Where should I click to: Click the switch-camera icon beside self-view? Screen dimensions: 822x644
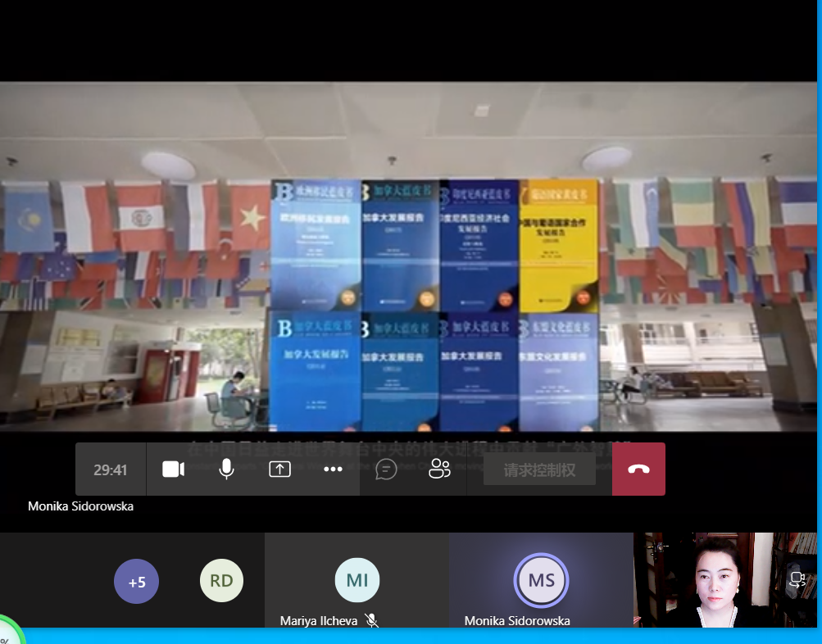797,580
